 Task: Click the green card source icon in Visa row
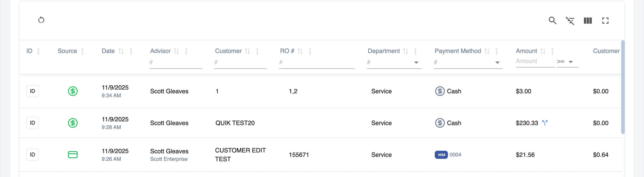coord(73,155)
